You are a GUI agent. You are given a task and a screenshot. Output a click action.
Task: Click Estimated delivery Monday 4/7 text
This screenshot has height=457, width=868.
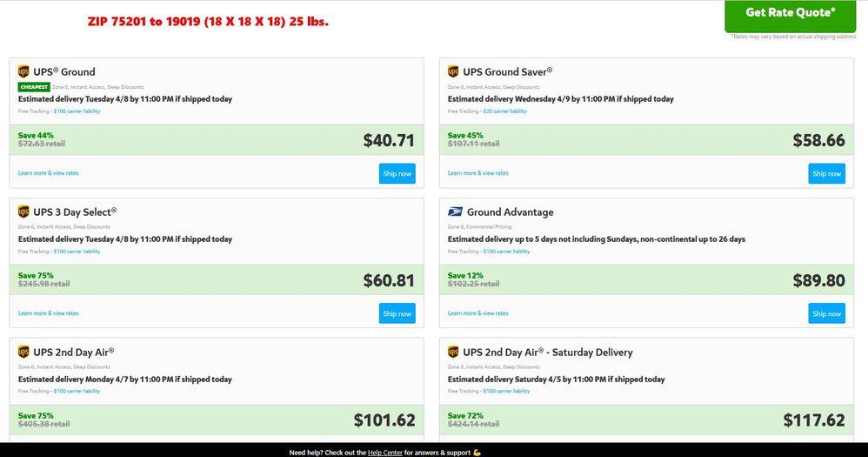pyautogui.click(x=124, y=380)
